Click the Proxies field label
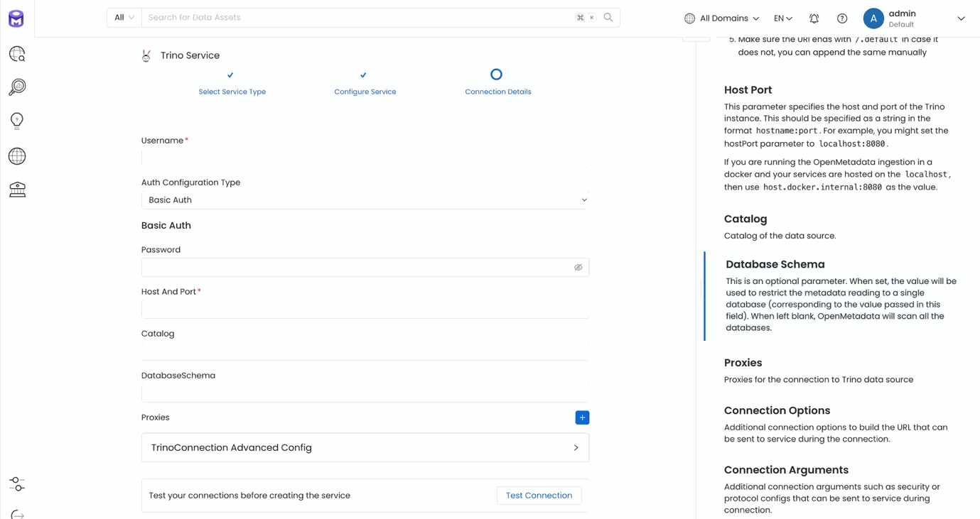Image resolution: width=980 pixels, height=519 pixels. (x=156, y=417)
